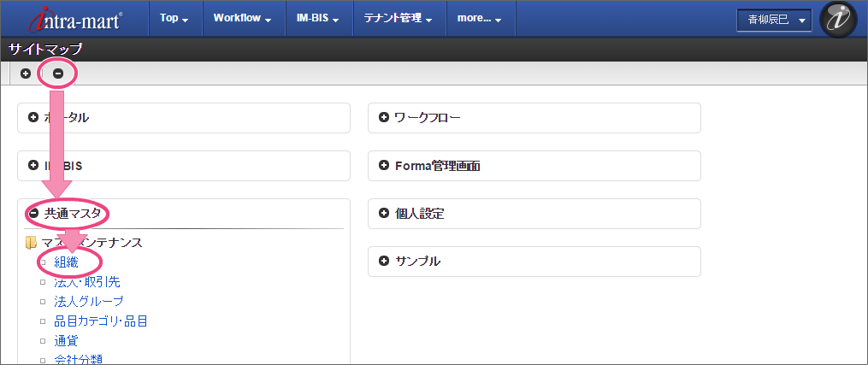Screen dimensions: 868x365
Task: Open the 組織 link
Action: click(x=66, y=262)
